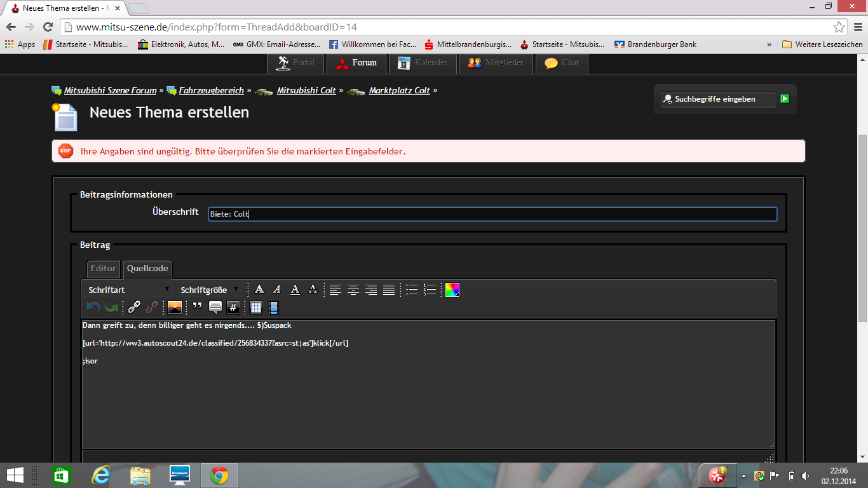Insert a numbered list from the toolbar
868x488 pixels.
430,290
